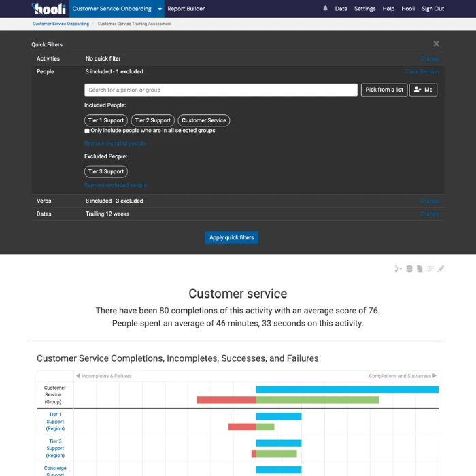The width and height of the screenshot is (476, 476).
Task: Expand the Customer Service Onboarding dropdown arrow
Action: pyautogui.click(x=160, y=9)
